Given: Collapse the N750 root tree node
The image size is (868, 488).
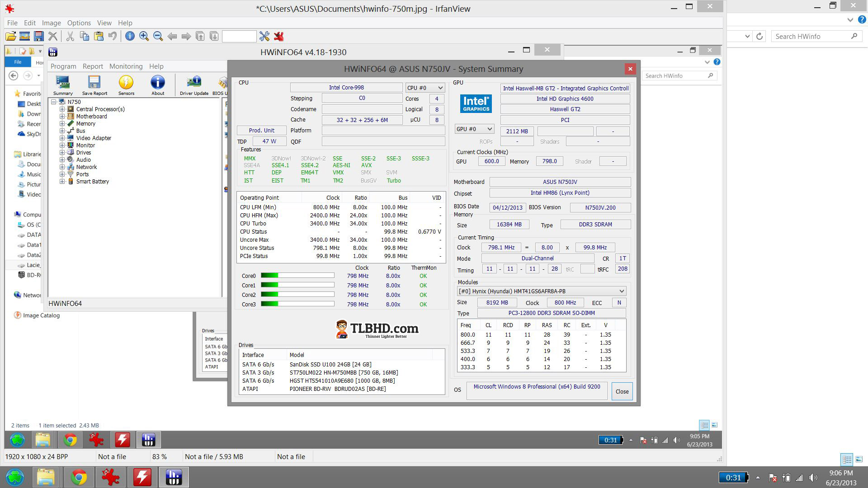Looking at the screenshot, I should pos(54,102).
